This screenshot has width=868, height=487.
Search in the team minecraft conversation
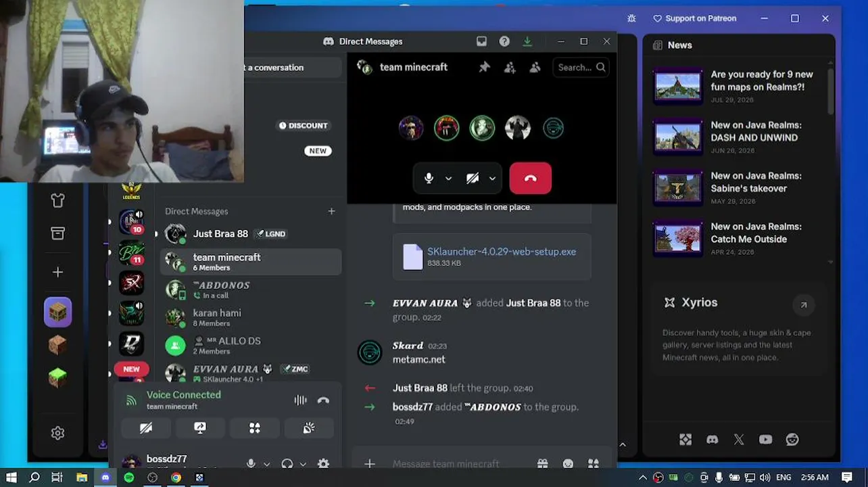click(x=581, y=67)
